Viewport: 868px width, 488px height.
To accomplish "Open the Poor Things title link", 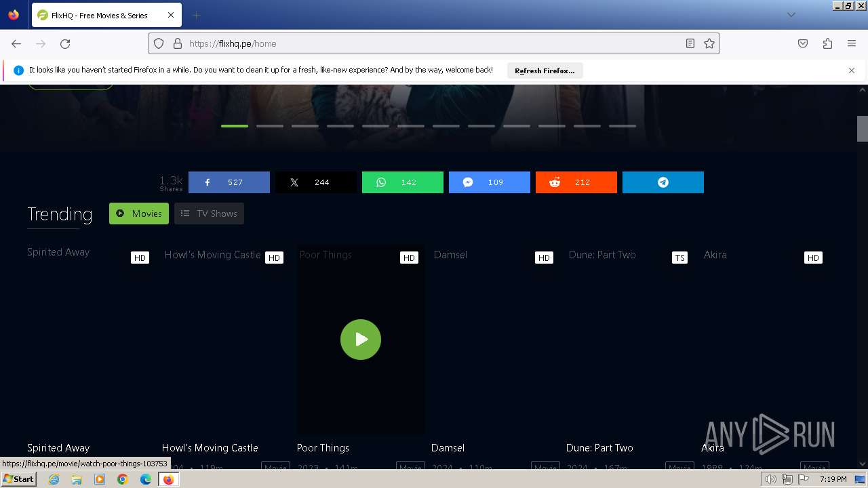I will pyautogui.click(x=323, y=448).
